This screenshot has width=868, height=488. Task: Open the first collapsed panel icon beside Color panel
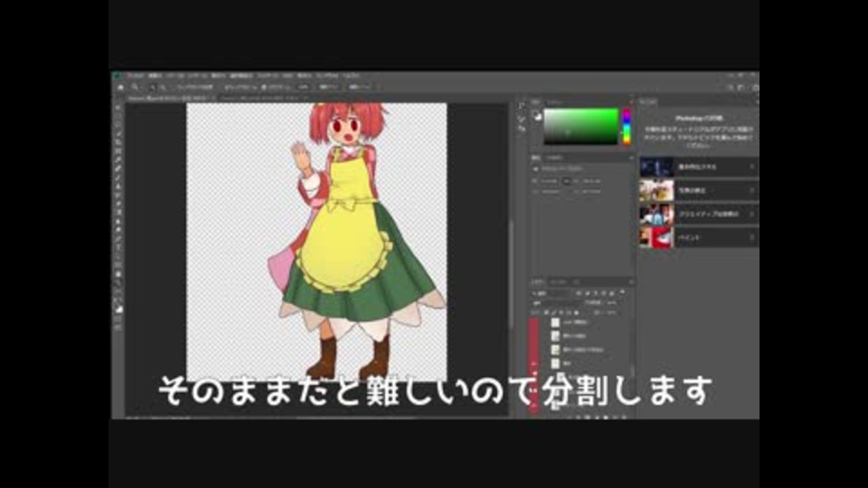(521, 106)
